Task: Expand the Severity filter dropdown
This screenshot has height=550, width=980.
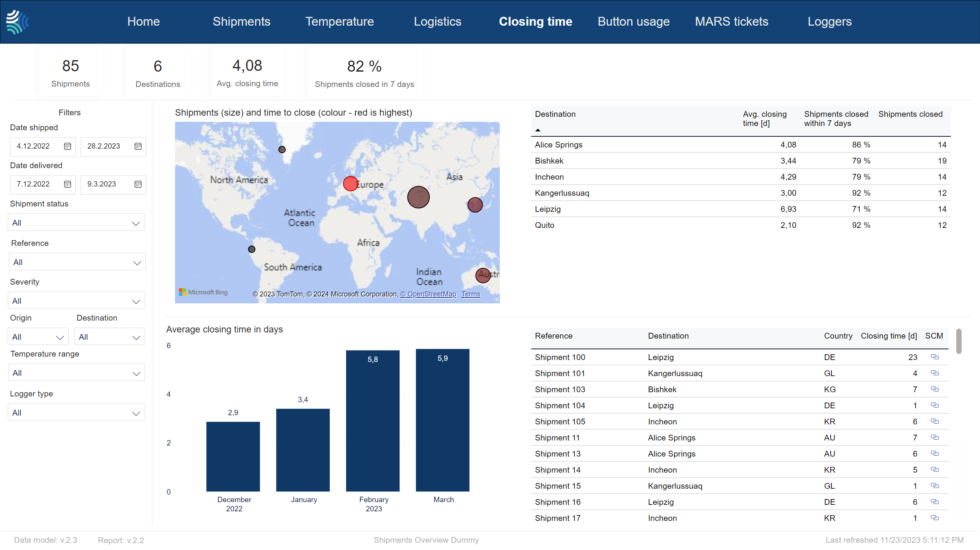Action: tap(76, 301)
